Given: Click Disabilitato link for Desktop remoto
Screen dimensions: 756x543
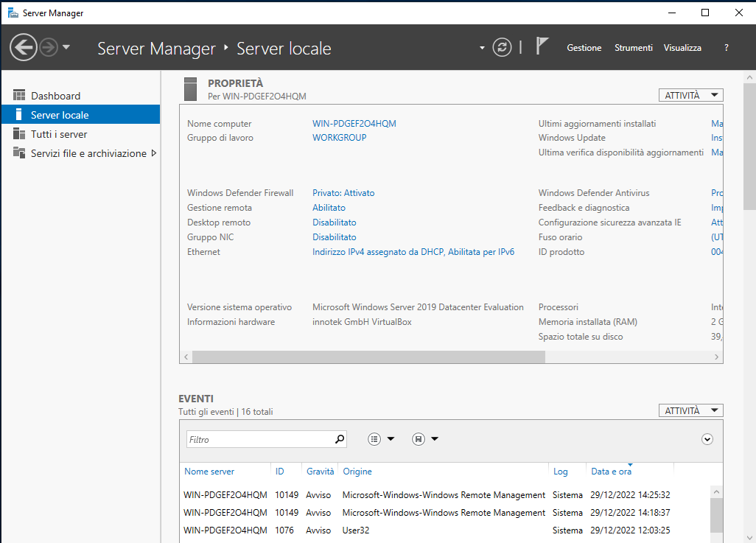Looking at the screenshot, I should tap(334, 223).
